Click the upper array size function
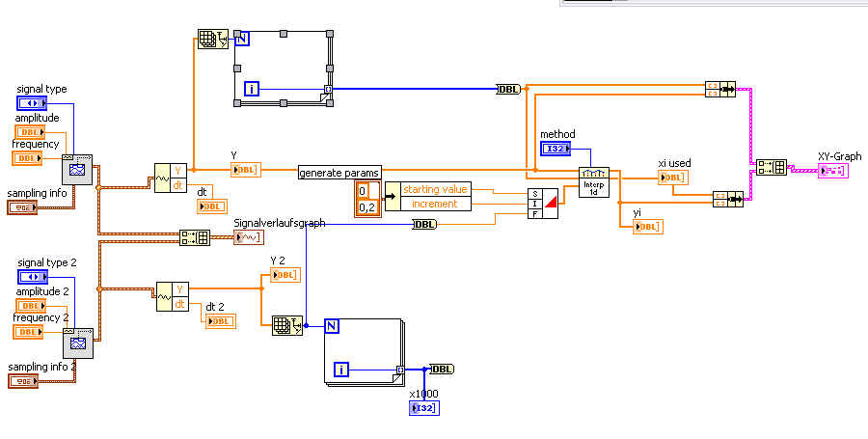 pyautogui.click(x=213, y=40)
